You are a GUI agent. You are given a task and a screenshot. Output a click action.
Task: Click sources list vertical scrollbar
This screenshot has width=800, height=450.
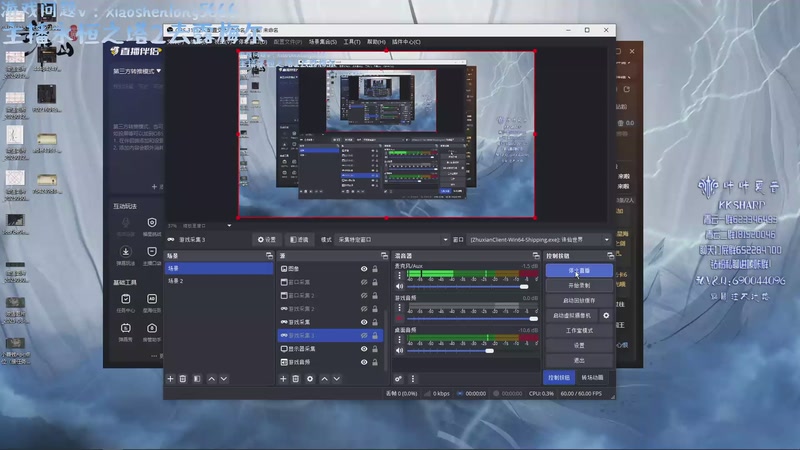385,341
